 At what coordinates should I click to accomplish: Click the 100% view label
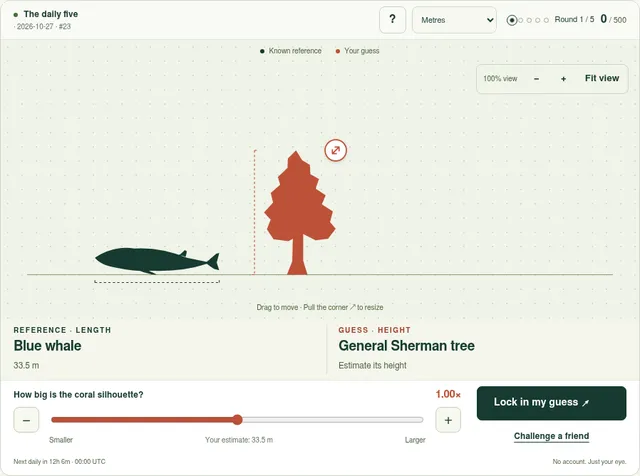[x=500, y=79]
